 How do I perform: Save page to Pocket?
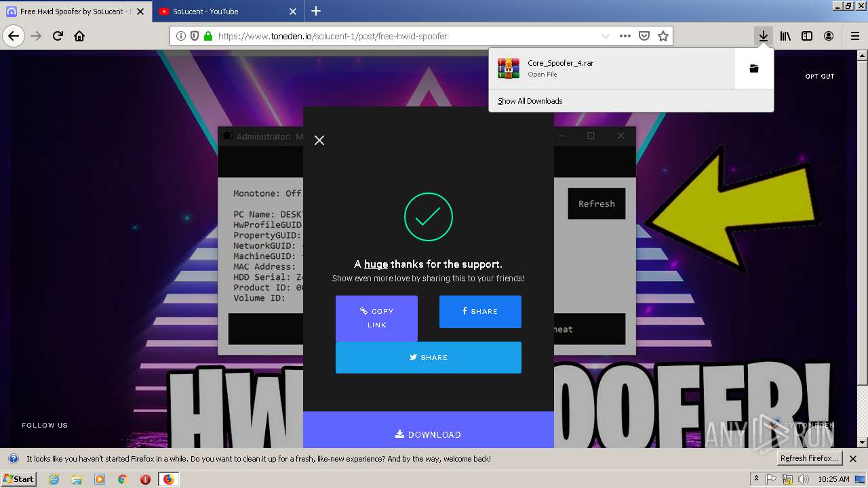[x=644, y=36]
